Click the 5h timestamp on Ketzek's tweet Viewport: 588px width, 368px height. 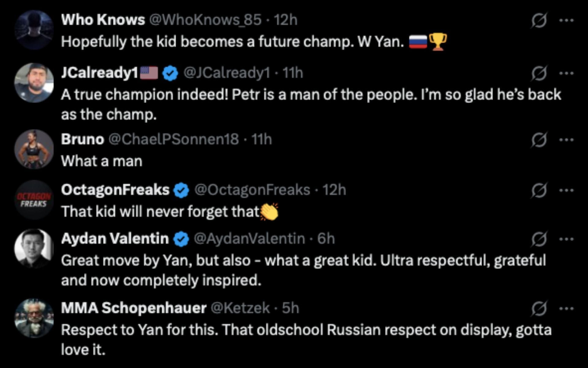(x=290, y=308)
